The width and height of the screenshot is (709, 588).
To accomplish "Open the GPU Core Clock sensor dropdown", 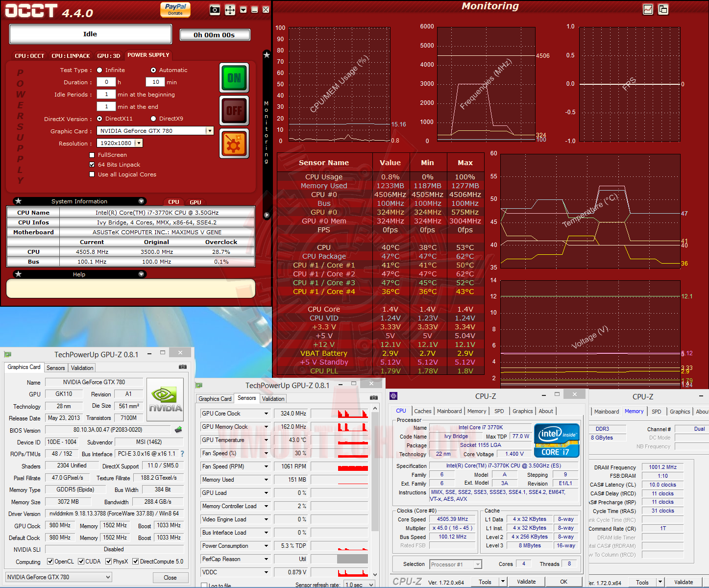I will (x=267, y=414).
